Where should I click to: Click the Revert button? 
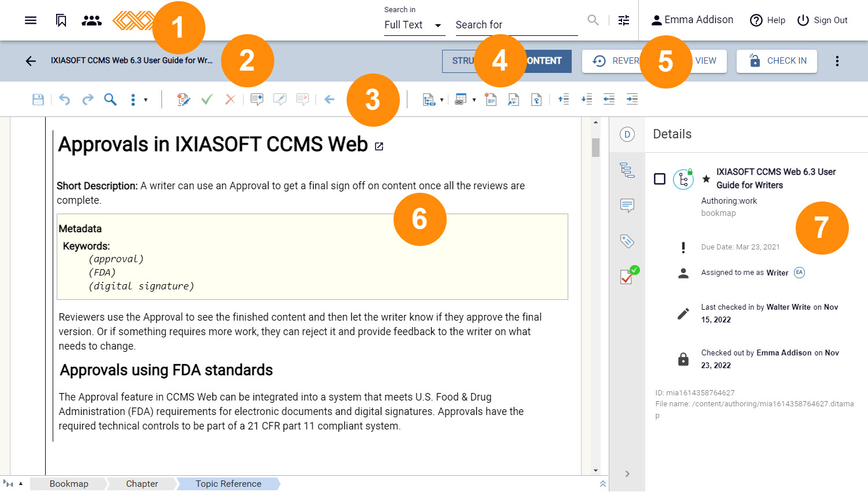tap(617, 61)
